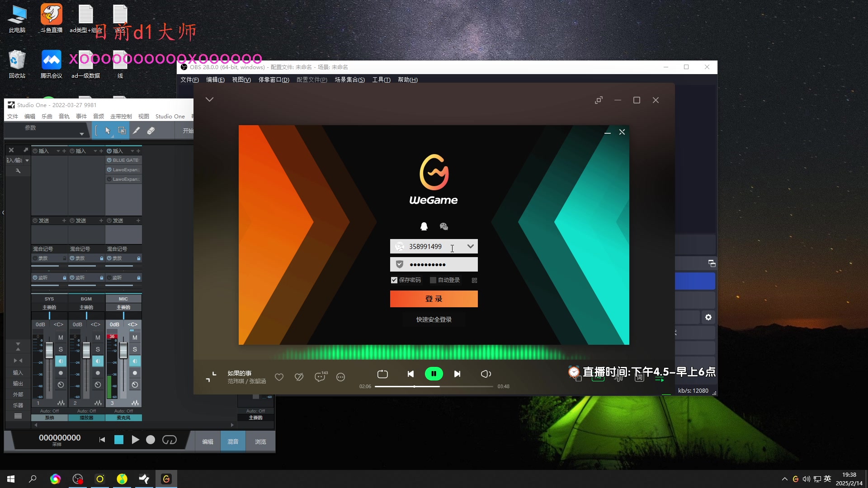
Task: Mute the BGM channel
Action: point(98,338)
